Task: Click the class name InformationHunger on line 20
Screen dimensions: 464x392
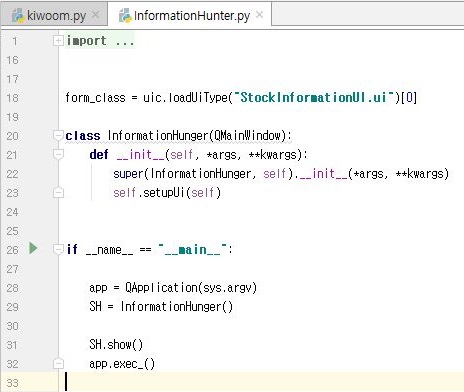Action: click(158, 136)
